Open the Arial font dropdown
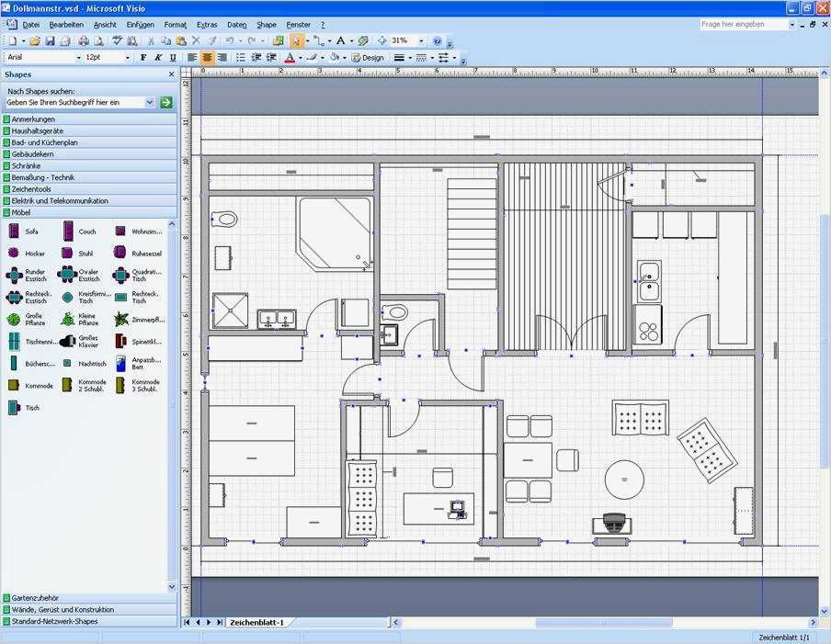The width and height of the screenshot is (831, 644). click(79, 57)
